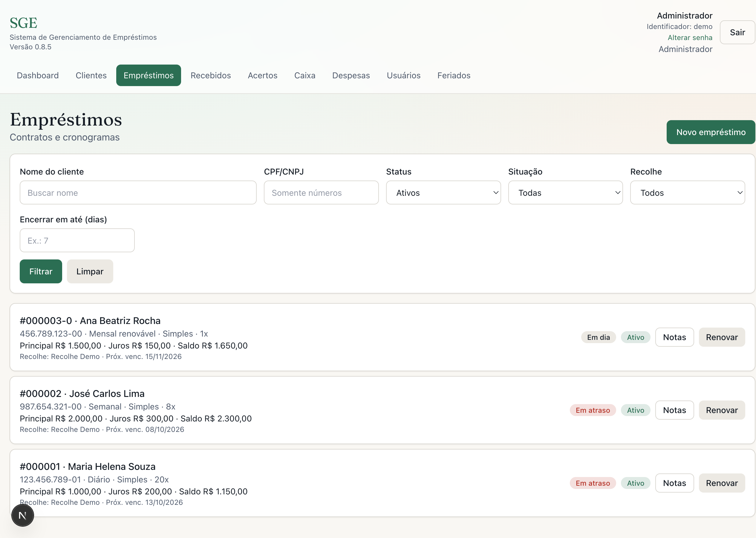Follow the Alterar senha link
Viewport: 756px width, 538px height.
(690, 38)
